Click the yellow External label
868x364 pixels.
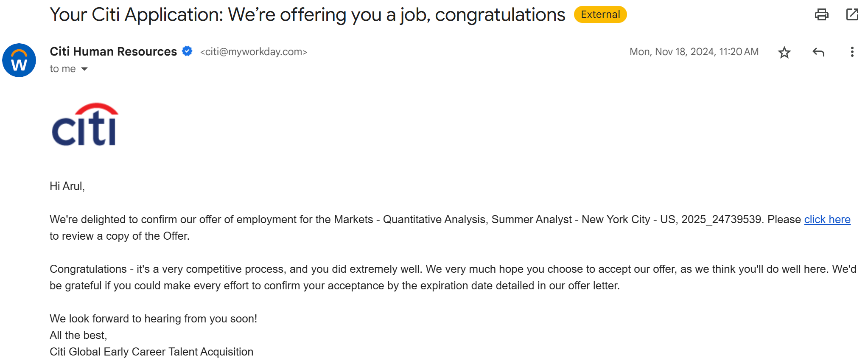click(600, 14)
